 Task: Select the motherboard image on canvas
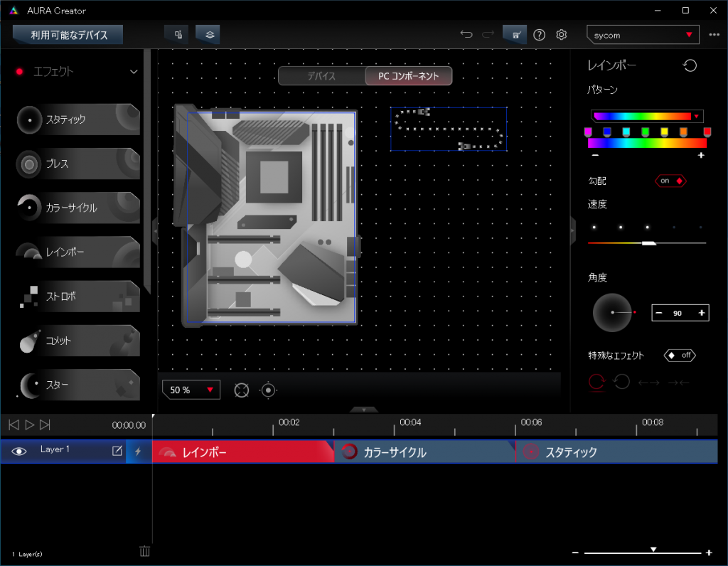(x=267, y=215)
